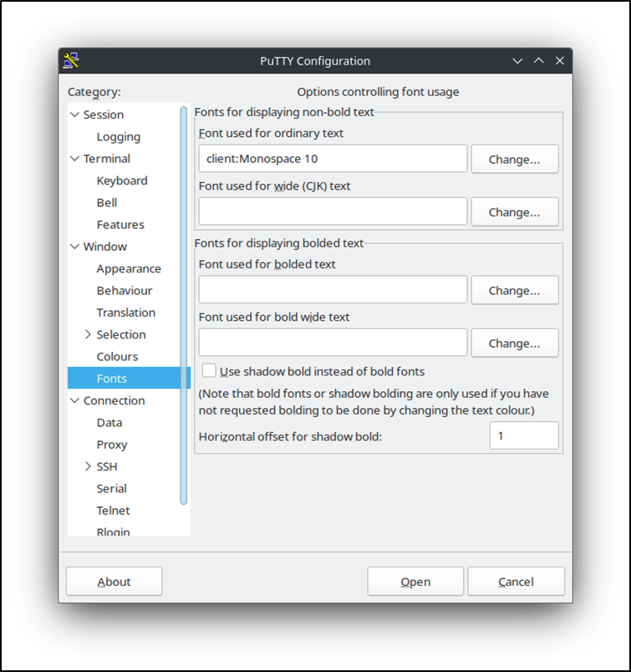631x672 pixels.
Task: Click Change for ordinary text font
Action: pyautogui.click(x=515, y=159)
